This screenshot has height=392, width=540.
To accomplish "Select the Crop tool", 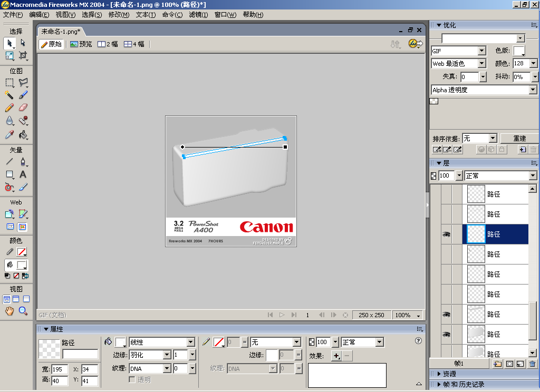I will tap(23, 55).
